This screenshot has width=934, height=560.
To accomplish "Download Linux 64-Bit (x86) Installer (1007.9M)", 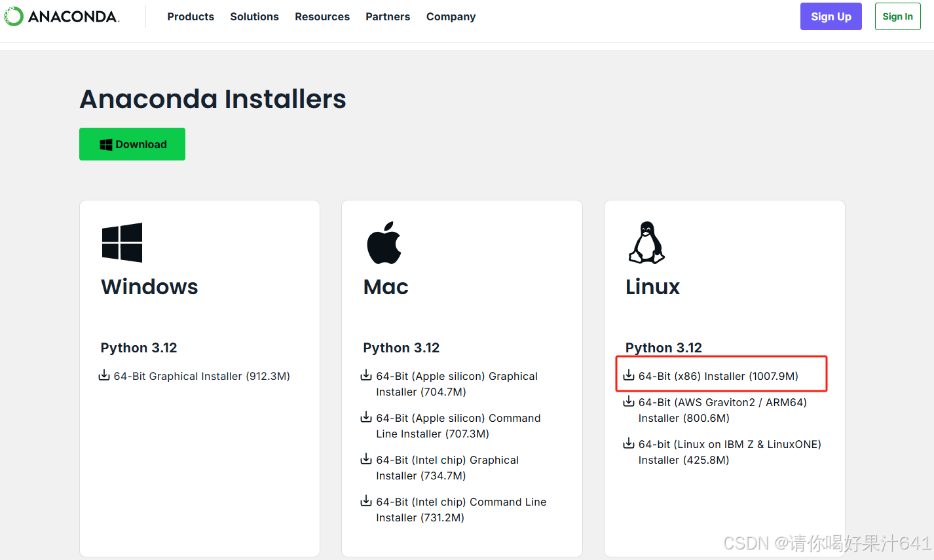I will [719, 376].
